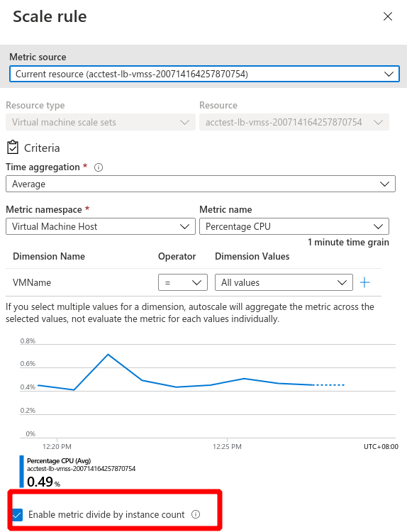The image size is (407, 532).
Task: Close the Scale rule panel
Action: coord(388,16)
